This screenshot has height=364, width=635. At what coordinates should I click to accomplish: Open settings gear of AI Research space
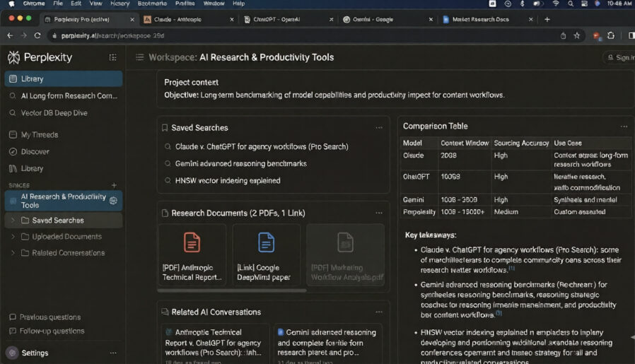[x=113, y=201]
